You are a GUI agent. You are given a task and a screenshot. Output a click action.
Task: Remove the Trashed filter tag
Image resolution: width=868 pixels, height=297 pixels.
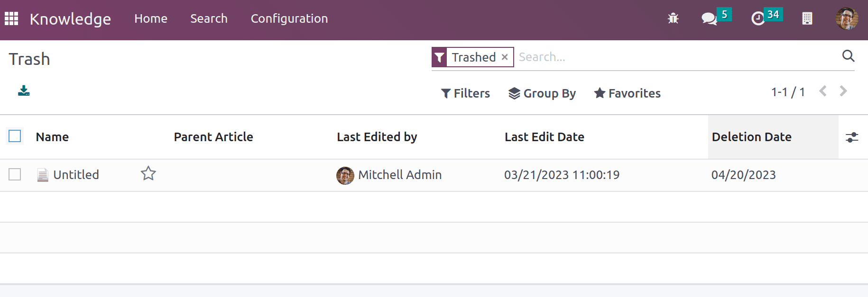(x=505, y=57)
